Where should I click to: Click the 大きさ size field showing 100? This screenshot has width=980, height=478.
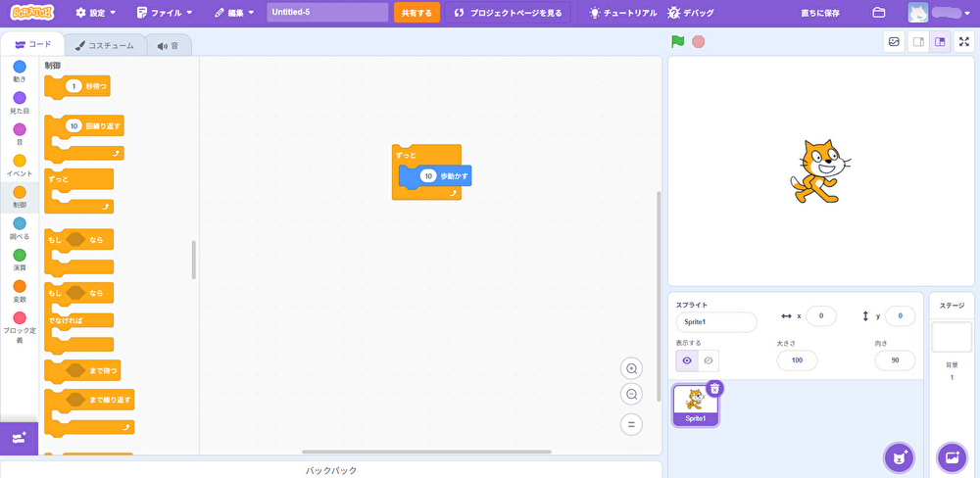(x=797, y=360)
